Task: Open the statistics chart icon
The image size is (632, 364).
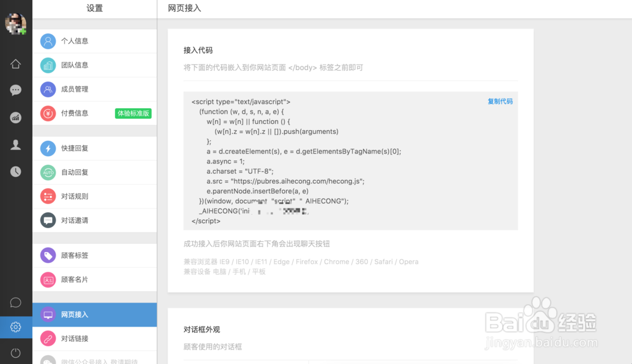Action: [x=16, y=118]
